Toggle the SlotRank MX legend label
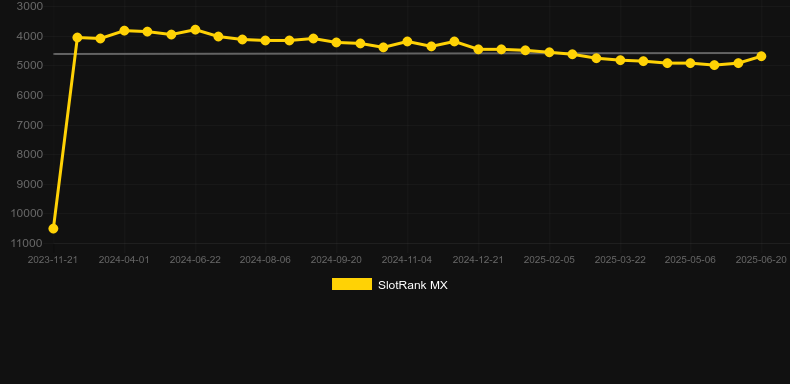Viewport: 790px width, 384px height. tap(413, 285)
